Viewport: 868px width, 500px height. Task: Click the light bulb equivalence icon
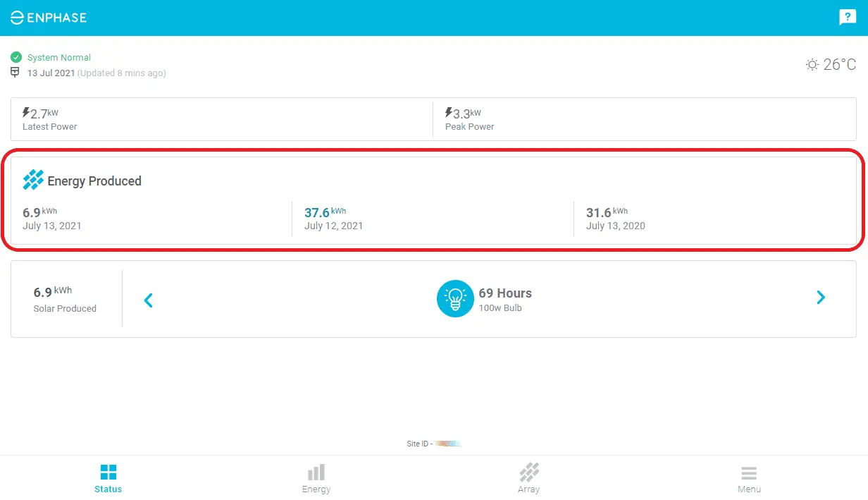[455, 299]
